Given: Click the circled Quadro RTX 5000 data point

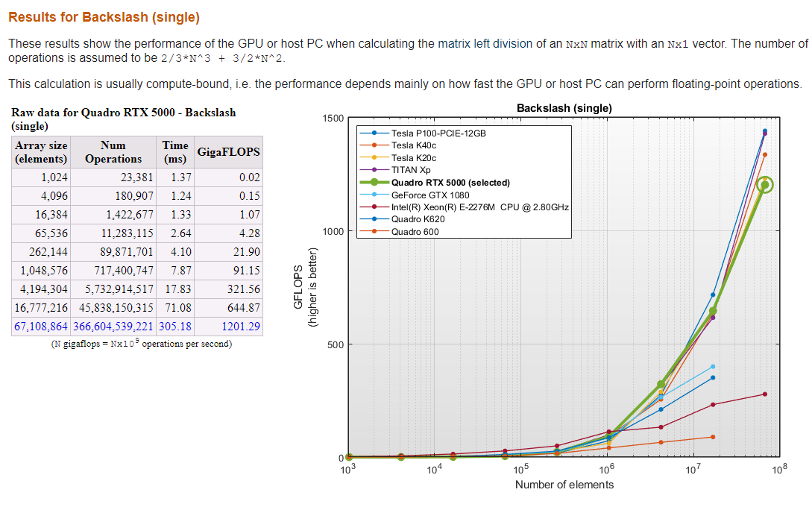Looking at the screenshot, I should click(x=764, y=185).
